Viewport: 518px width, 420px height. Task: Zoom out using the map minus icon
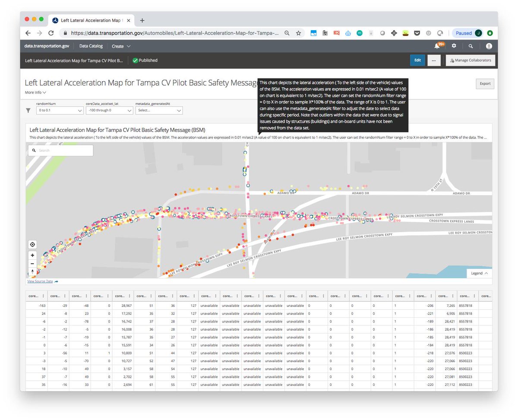32,263
